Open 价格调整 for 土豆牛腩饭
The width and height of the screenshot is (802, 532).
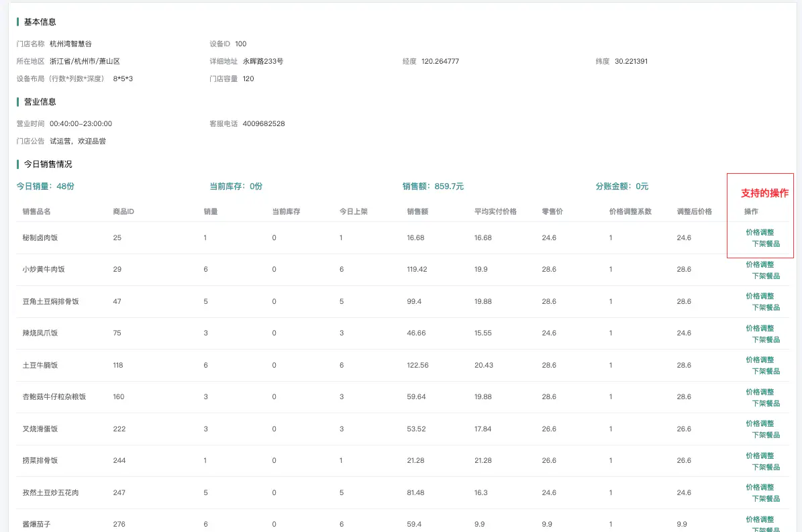(x=760, y=360)
